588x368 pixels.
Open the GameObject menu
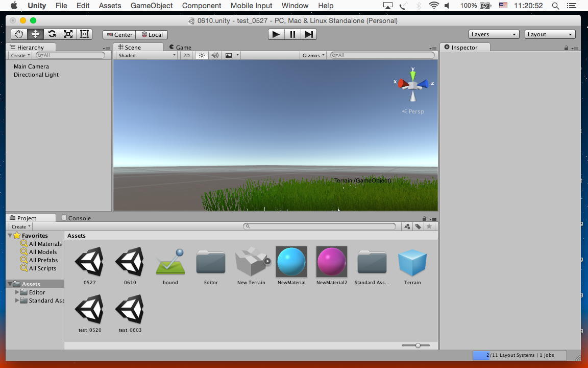point(152,6)
